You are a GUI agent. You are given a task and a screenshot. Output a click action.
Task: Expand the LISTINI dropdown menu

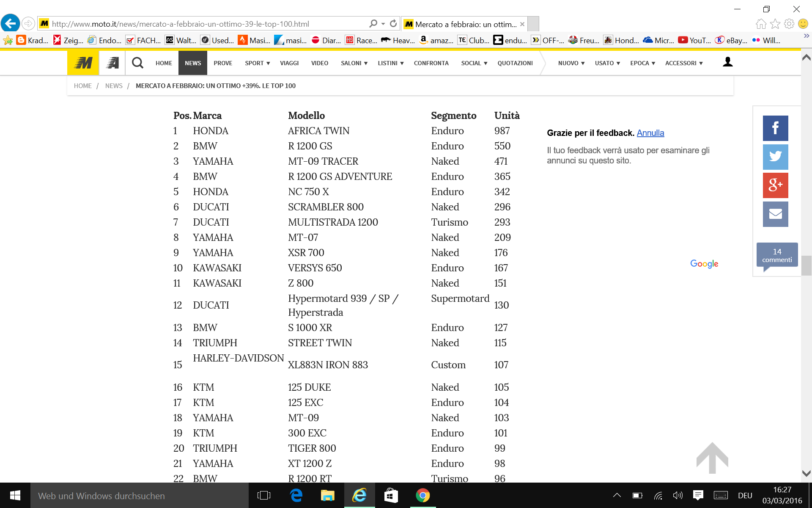pyautogui.click(x=390, y=63)
